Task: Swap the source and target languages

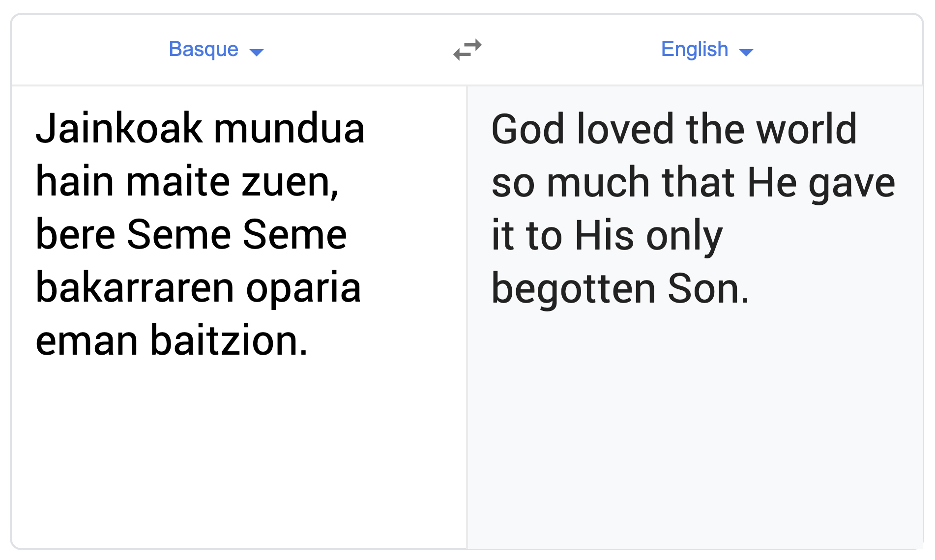Action: click(467, 50)
